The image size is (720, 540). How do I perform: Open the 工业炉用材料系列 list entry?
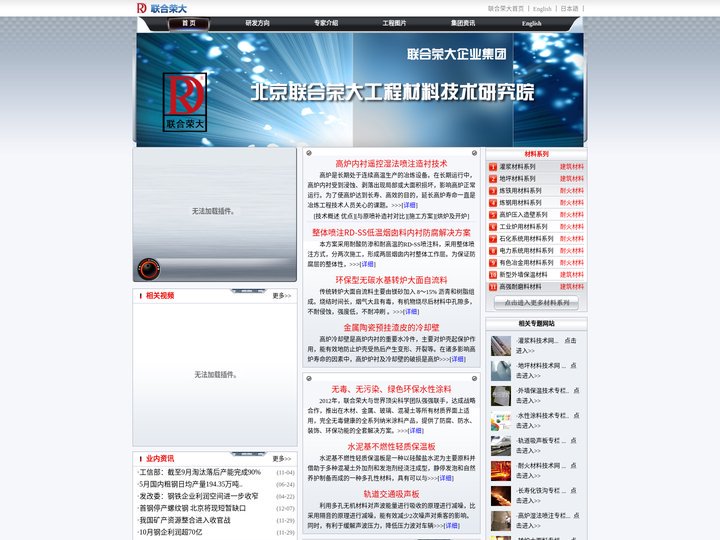coord(523,226)
